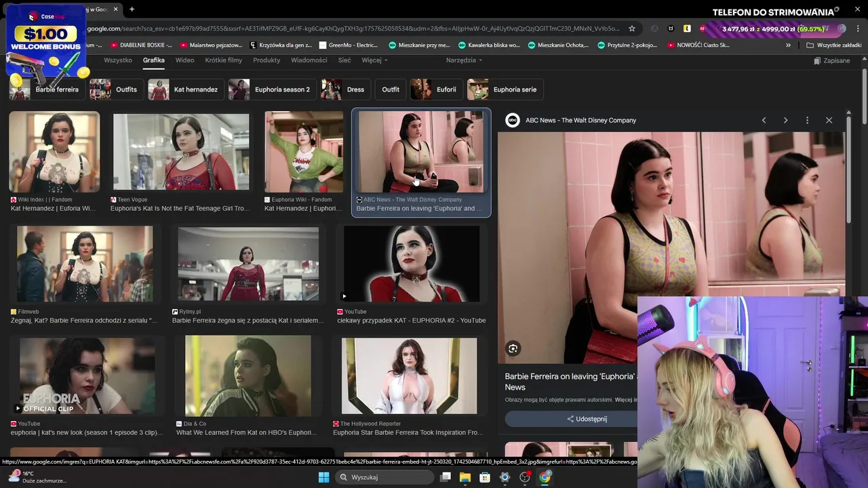Screen dimensions: 868x488
Task: Open the preview panel three-dot menu
Action: tap(807, 120)
